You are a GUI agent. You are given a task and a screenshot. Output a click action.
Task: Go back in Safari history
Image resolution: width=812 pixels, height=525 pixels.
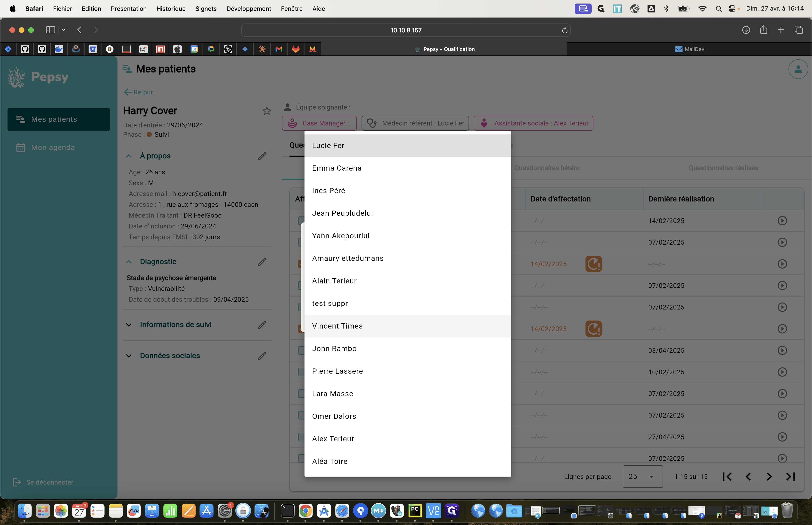(79, 30)
